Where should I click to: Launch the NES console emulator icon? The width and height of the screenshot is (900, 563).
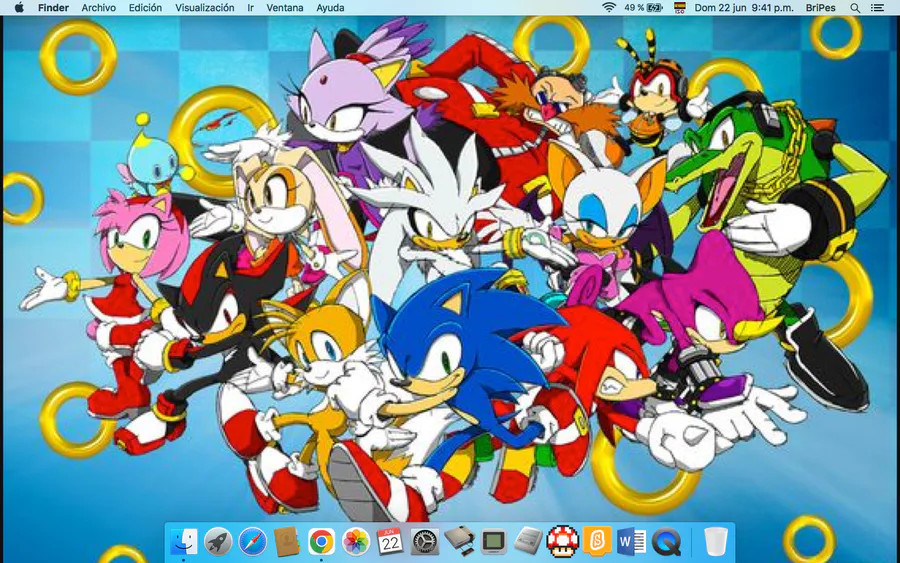coord(459,541)
